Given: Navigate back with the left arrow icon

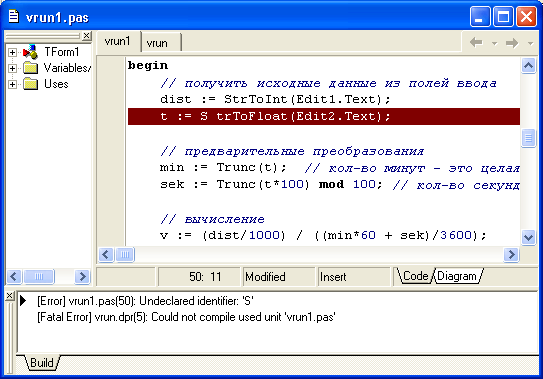Looking at the screenshot, I should 476,43.
